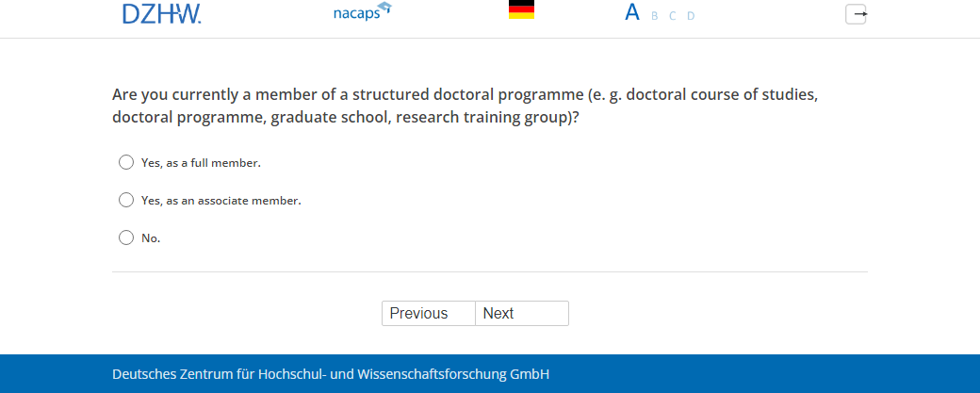Select font size D
Viewport: 980px width, 393px height.
[x=691, y=16]
